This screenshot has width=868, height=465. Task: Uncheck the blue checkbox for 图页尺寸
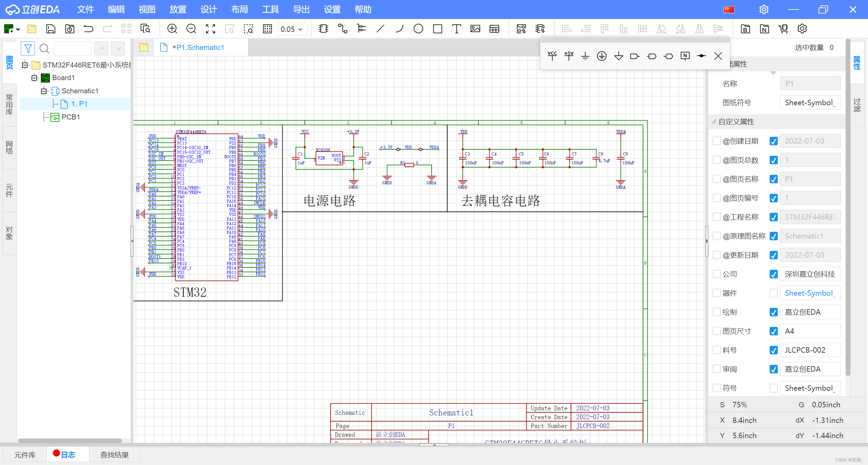point(773,331)
